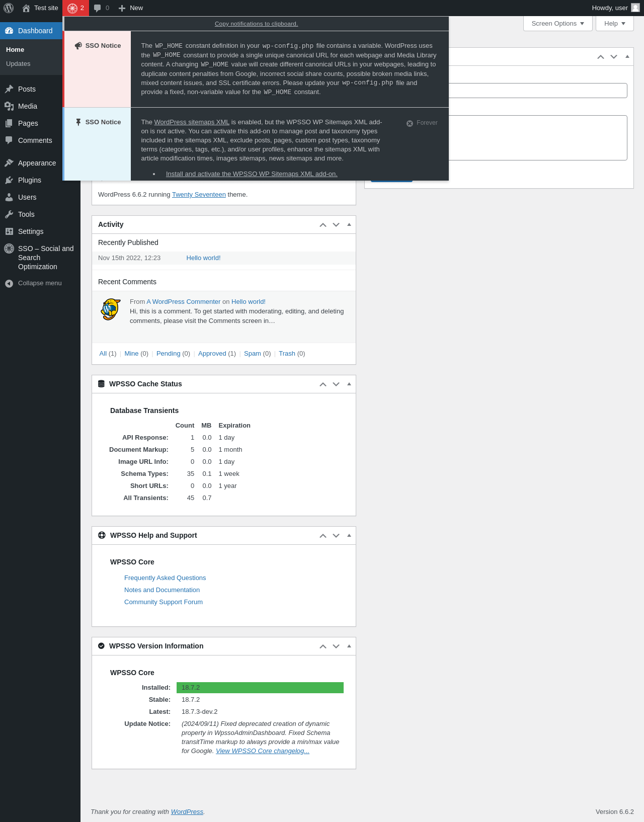Move WPSSO Help and Support panel down
The width and height of the screenshot is (644, 822).
336,536
